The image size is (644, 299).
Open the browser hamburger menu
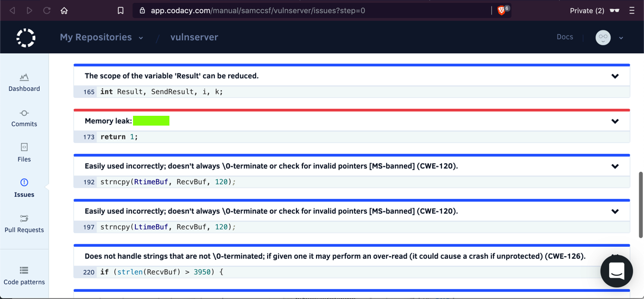pos(632,11)
